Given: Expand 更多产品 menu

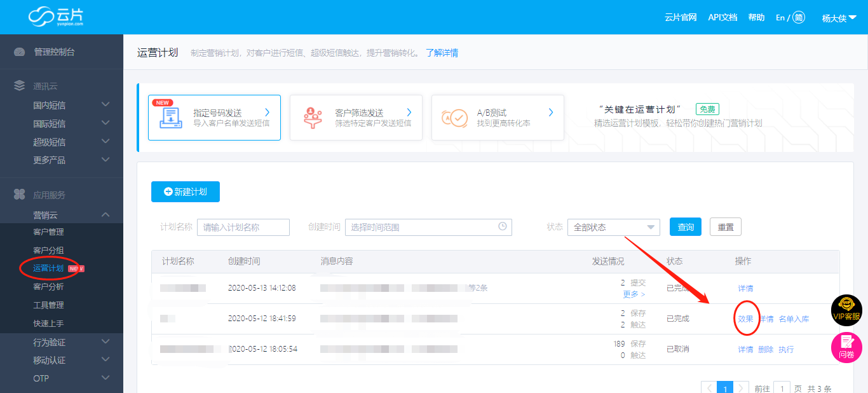Looking at the screenshot, I should point(105,159).
